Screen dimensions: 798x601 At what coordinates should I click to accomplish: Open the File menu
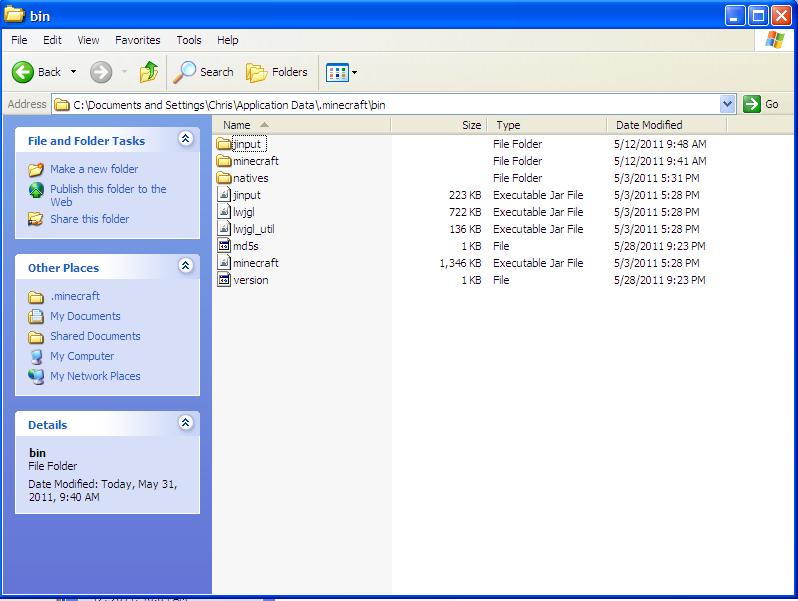click(19, 40)
